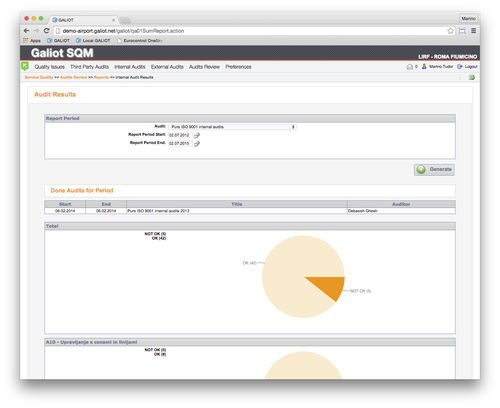
Task: Open the Audits Review menu
Action: pos(204,67)
